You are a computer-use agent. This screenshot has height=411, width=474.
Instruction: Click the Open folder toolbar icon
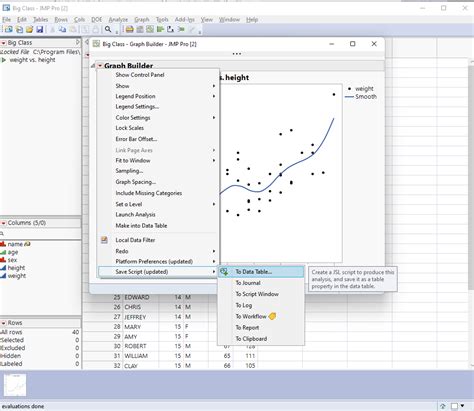[x=30, y=30]
